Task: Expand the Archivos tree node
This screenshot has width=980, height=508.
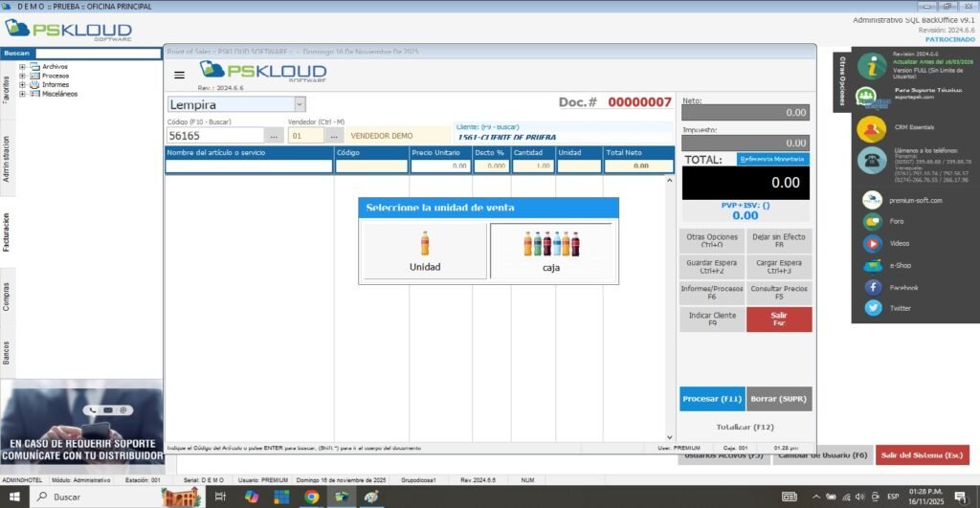Action: click(22, 67)
